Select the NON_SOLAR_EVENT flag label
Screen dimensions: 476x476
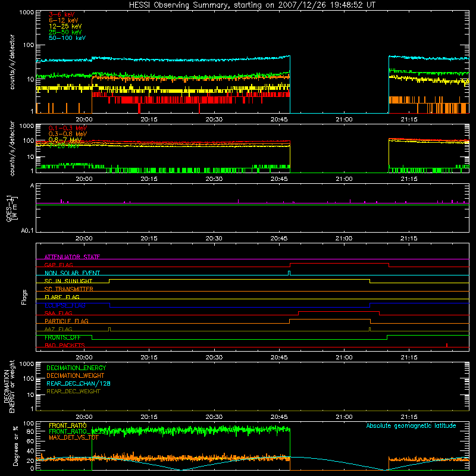pyautogui.click(x=72, y=273)
